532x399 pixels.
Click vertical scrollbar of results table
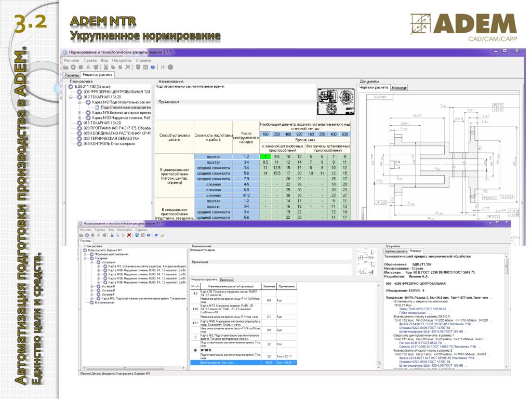(x=379, y=324)
